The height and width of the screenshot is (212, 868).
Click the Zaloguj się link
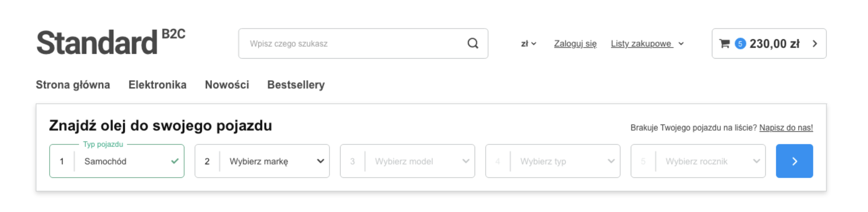point(575,44)
